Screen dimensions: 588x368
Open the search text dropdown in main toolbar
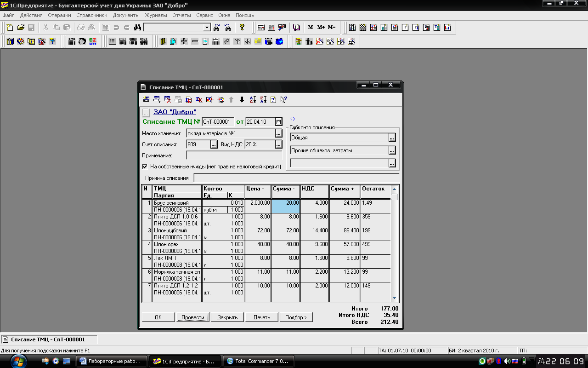point(207,28)
